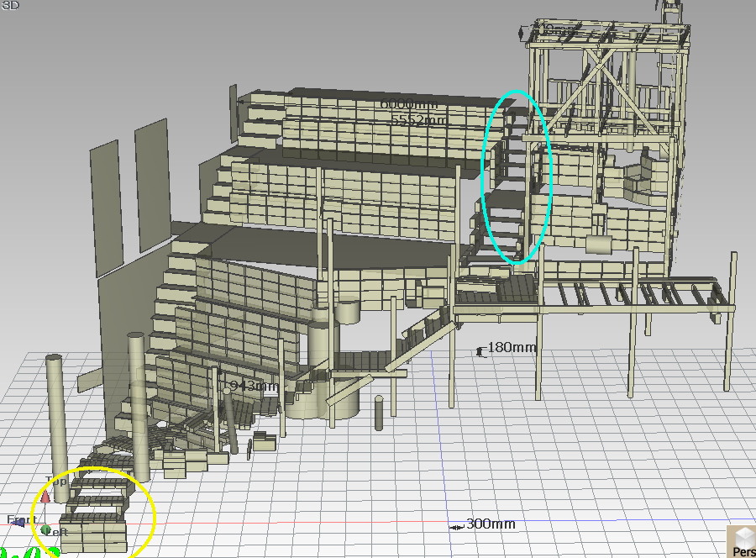Click the 180mm dimension arrow marker
This screenshot has width=756, height=558.
point(480,351)
